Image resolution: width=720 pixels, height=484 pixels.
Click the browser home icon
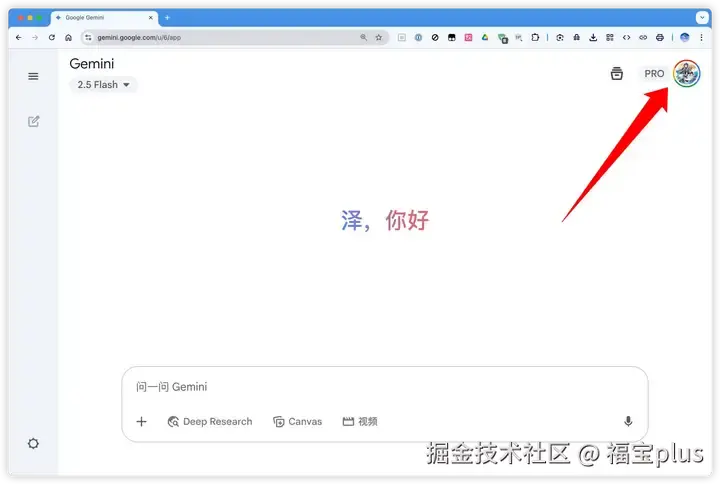(x=68, y=38)
